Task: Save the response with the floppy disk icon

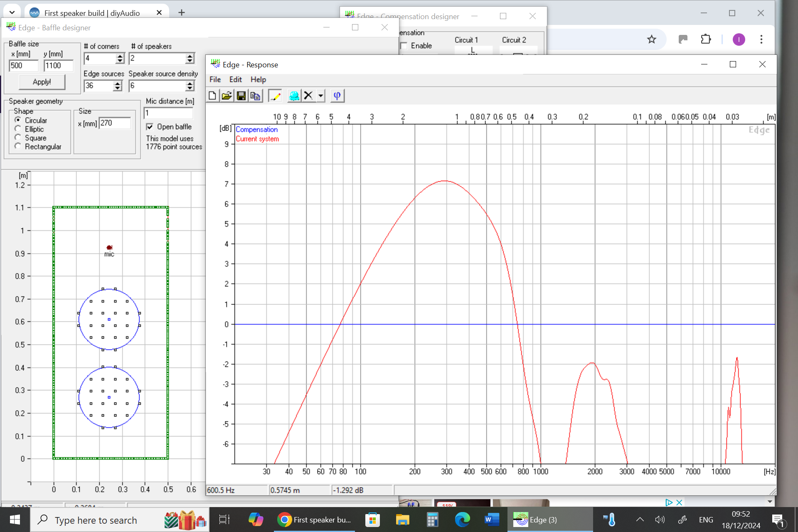Action: coord(241,96)
